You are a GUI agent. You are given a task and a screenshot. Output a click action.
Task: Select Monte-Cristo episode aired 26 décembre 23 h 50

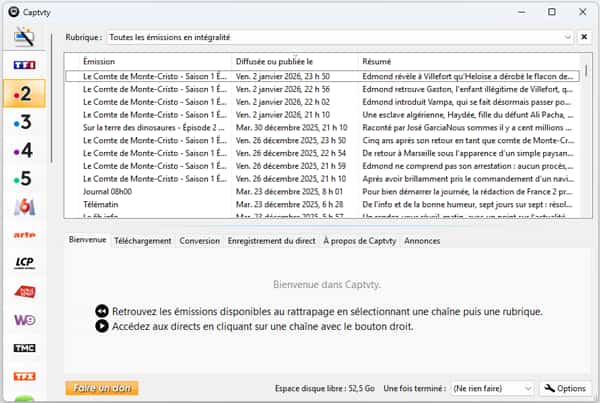(x=322, y=140)
